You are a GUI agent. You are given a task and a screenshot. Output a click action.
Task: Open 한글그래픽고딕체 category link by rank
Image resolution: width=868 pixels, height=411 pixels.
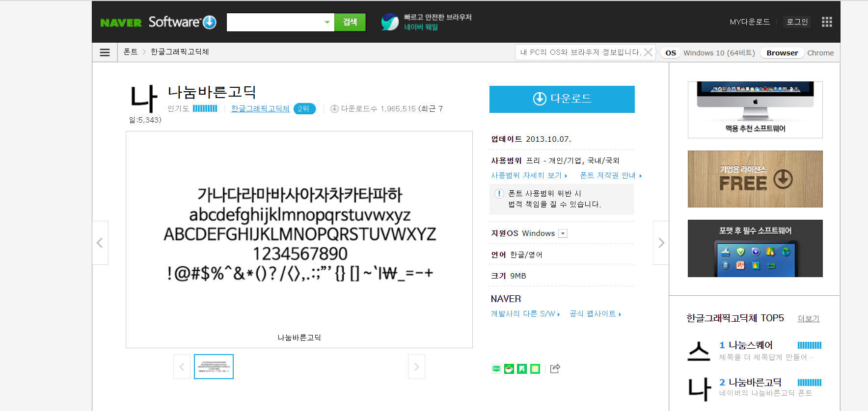260,108
